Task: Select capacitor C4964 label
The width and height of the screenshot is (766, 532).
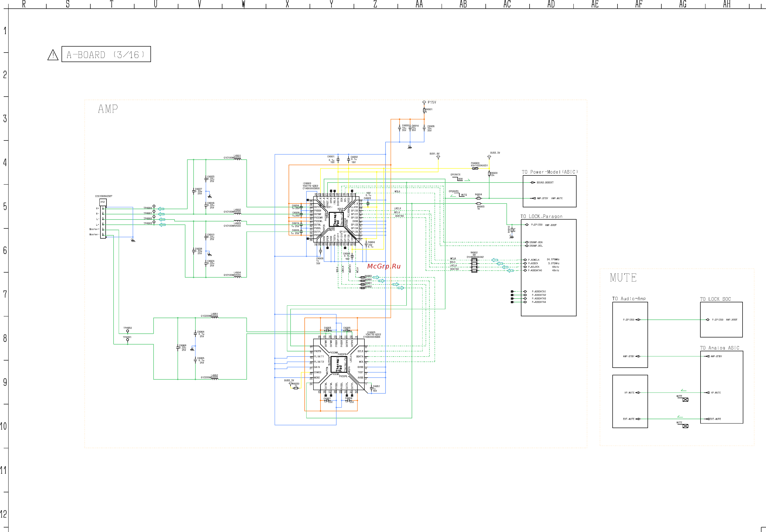Action: point(201,332)
